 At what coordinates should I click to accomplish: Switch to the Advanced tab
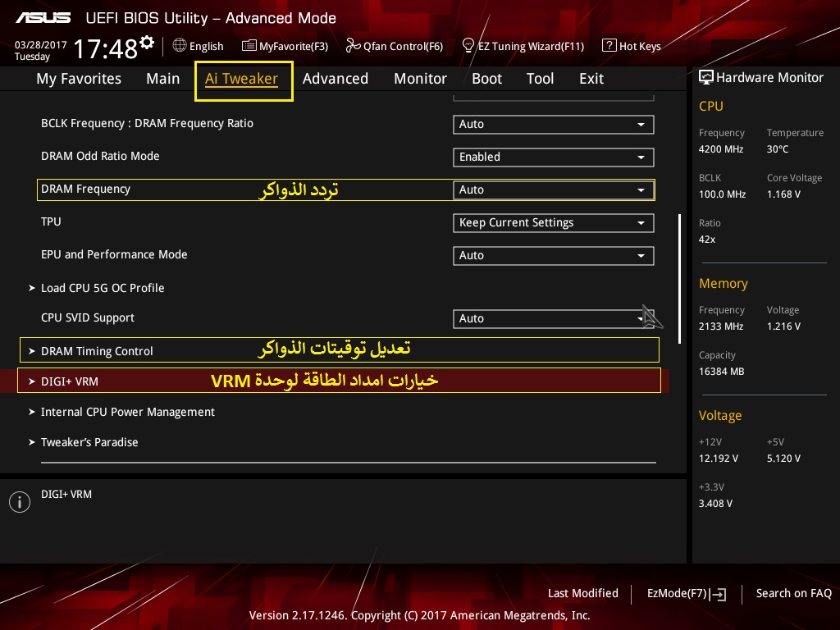point(336,79)
